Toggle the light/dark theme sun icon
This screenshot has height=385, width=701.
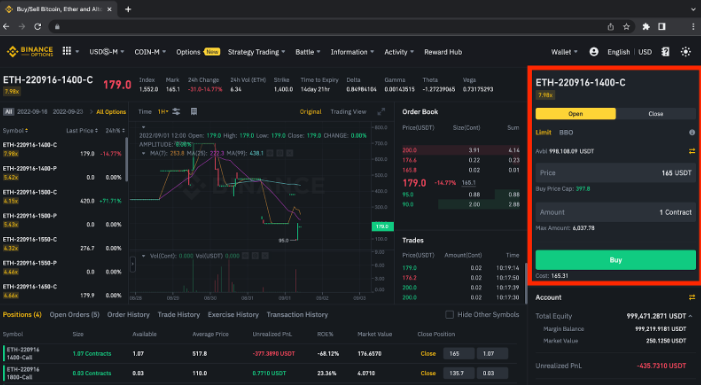685,52
